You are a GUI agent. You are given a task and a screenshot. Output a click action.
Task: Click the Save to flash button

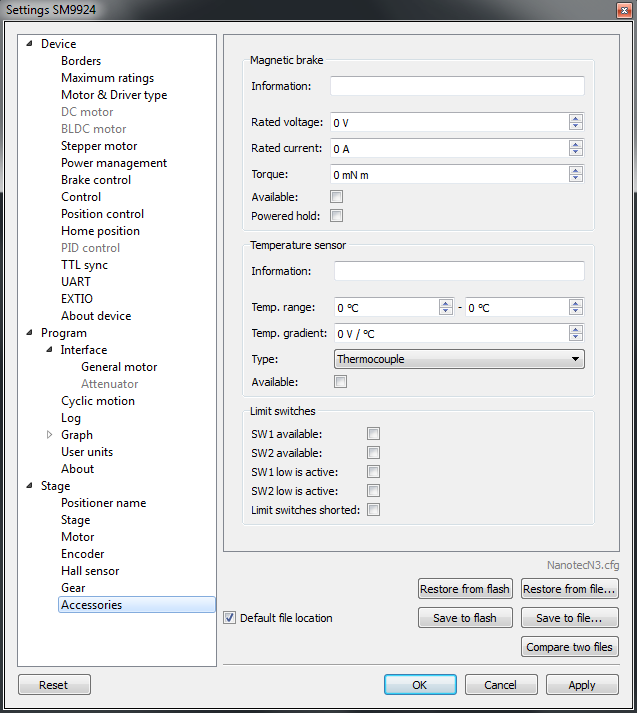coord(464,618)
